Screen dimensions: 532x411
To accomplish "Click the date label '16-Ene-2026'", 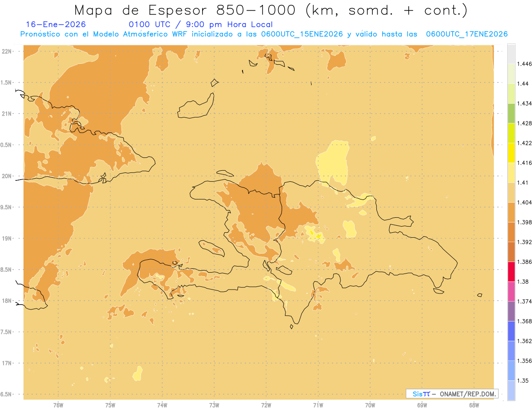I will point(56,24).
